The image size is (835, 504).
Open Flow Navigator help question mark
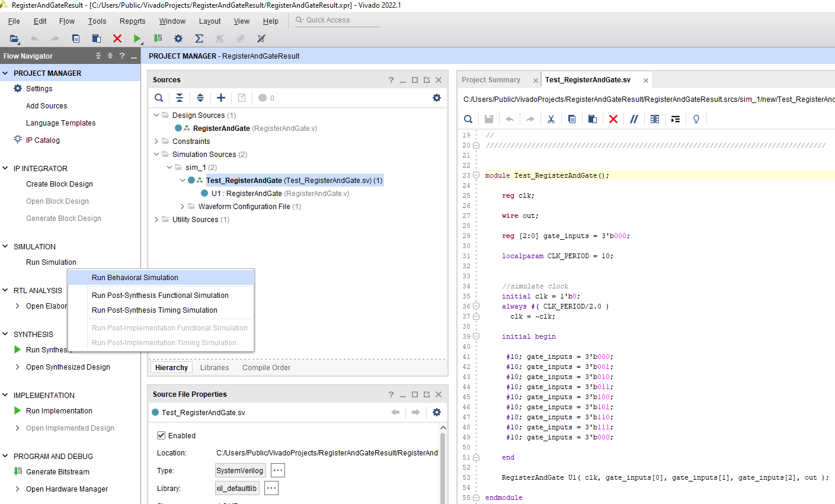point(122,56)
